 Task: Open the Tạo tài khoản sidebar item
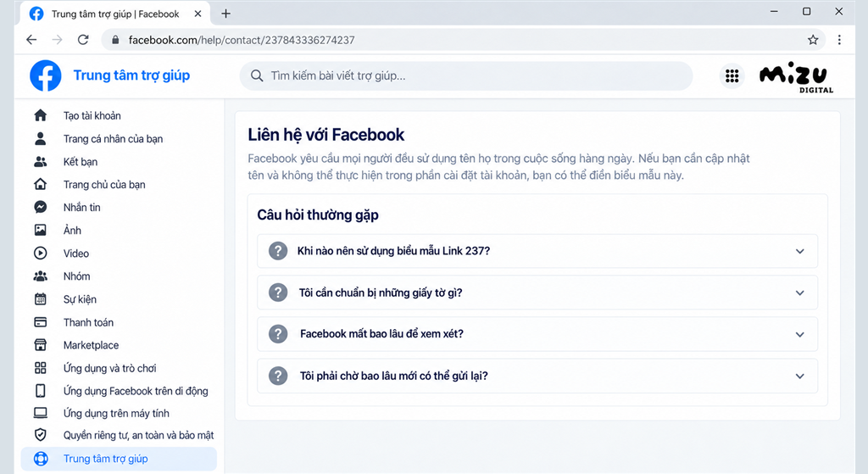click(x=92, y=115)
